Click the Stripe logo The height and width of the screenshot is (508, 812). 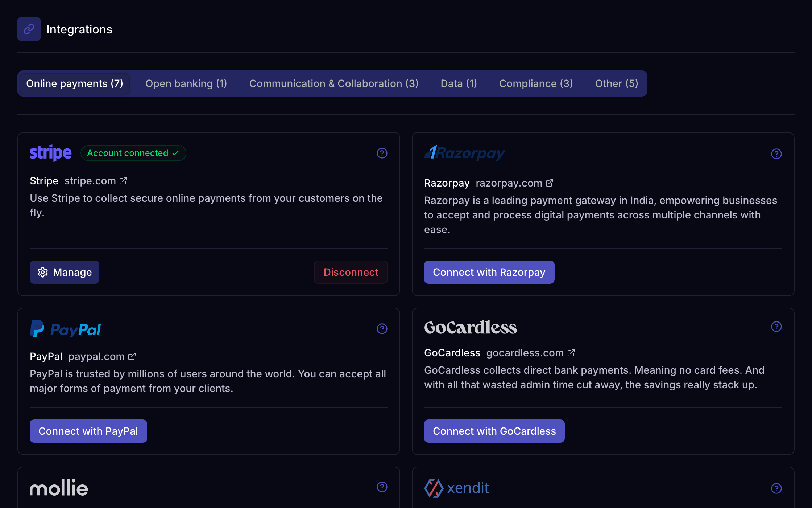tap(51, 153)
